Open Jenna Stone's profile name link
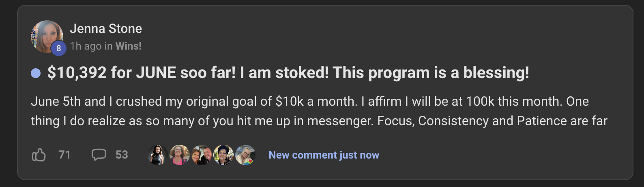Image resolution: width=644 pixels, height=187 pixels. (106, 28)
